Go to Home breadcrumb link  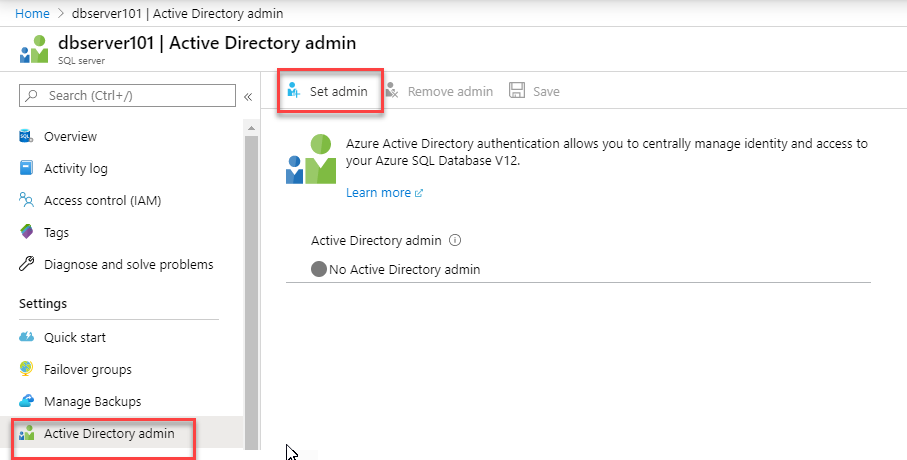pos(32,13)
